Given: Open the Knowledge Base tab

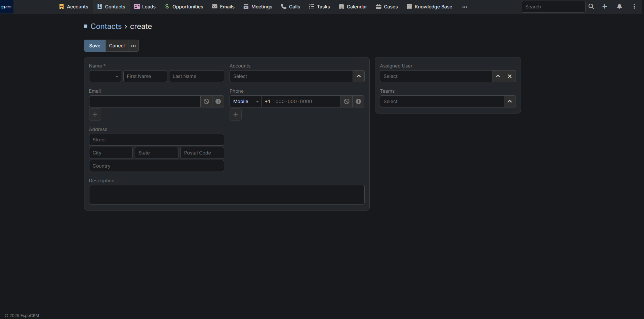Looking at the screenshot, I should tap(430, 7).
